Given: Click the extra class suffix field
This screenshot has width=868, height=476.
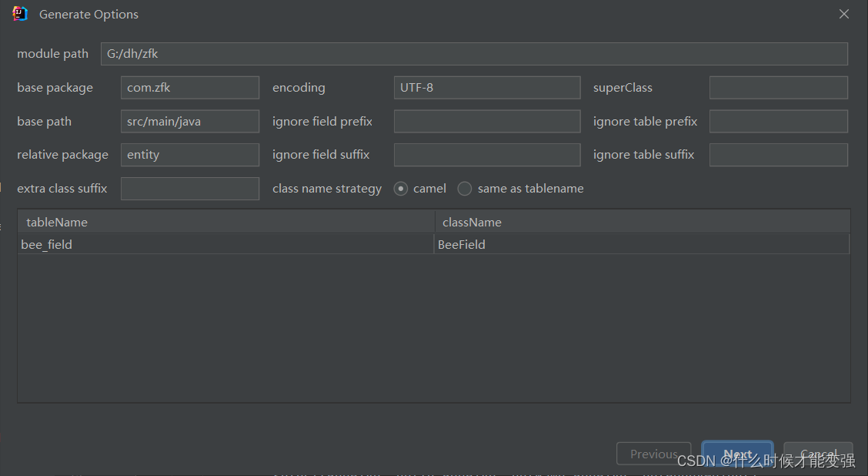Looking at the screenshot, I should pos(189,188).
